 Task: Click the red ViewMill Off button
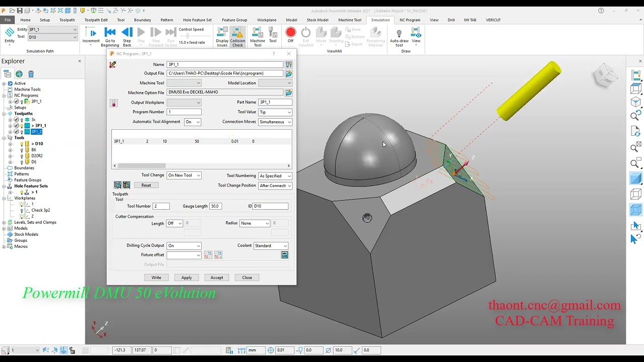(x=290, y=33)
